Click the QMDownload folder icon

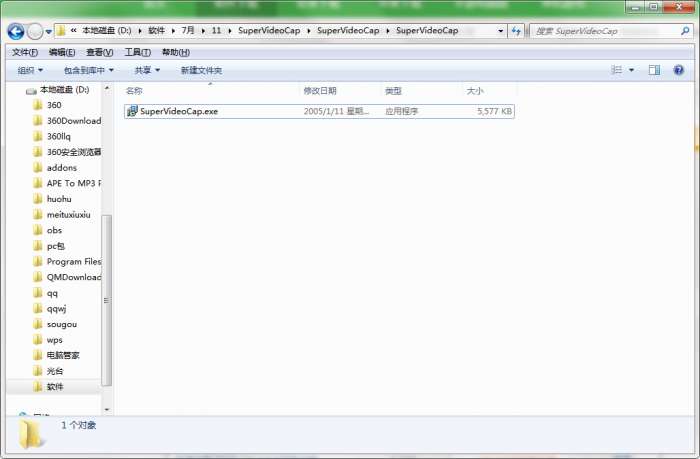click(38, 277)
